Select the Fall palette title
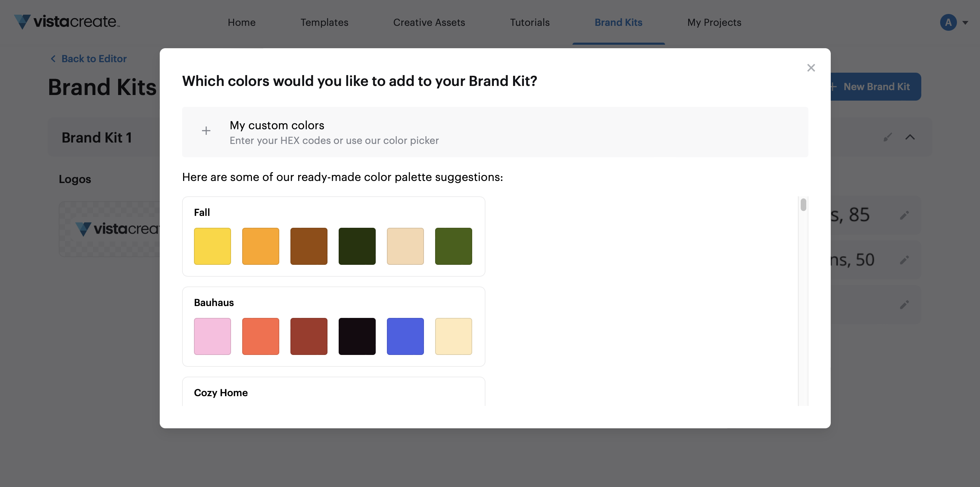980x487 pixels. [202, 212]
